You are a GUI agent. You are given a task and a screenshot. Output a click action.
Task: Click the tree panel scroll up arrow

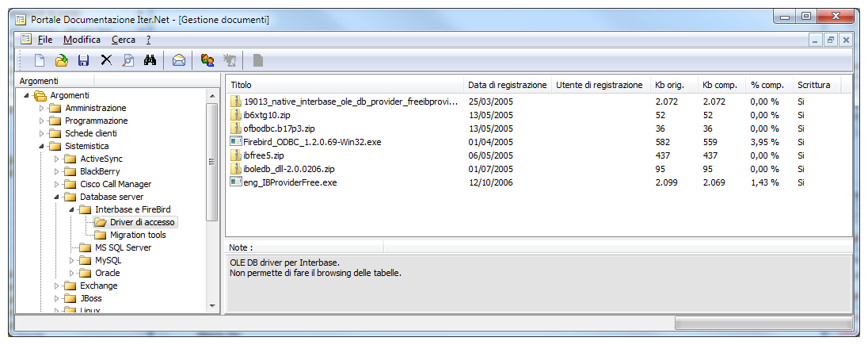click(x=212, y=96)
